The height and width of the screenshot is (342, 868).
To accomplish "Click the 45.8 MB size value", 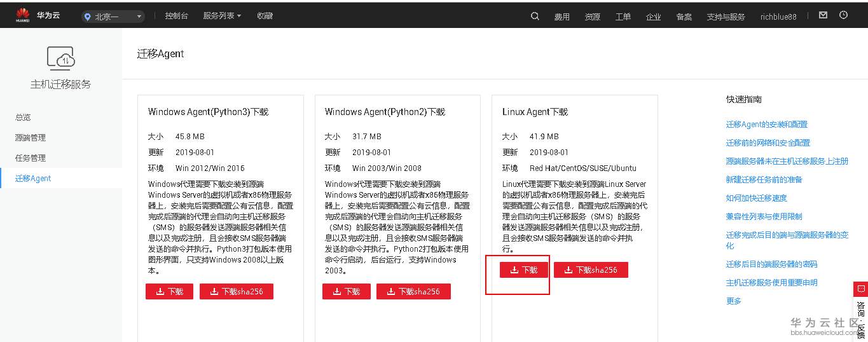I will [x=190, y=137].
